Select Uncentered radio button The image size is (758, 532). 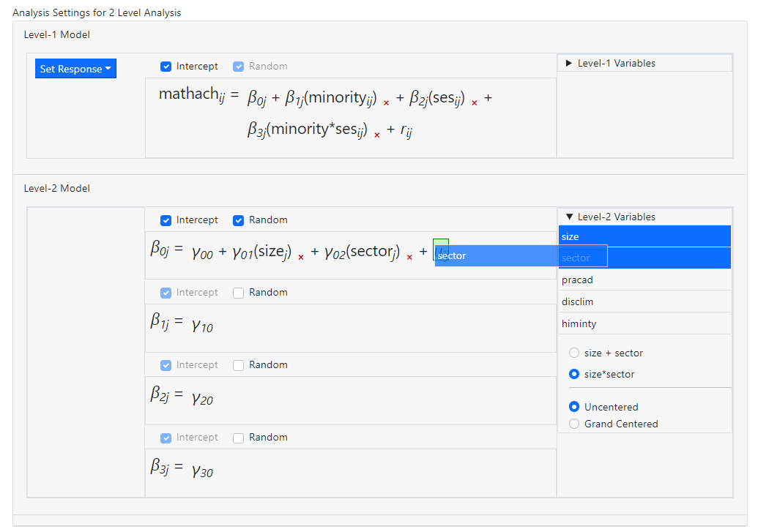click(574, 408)
